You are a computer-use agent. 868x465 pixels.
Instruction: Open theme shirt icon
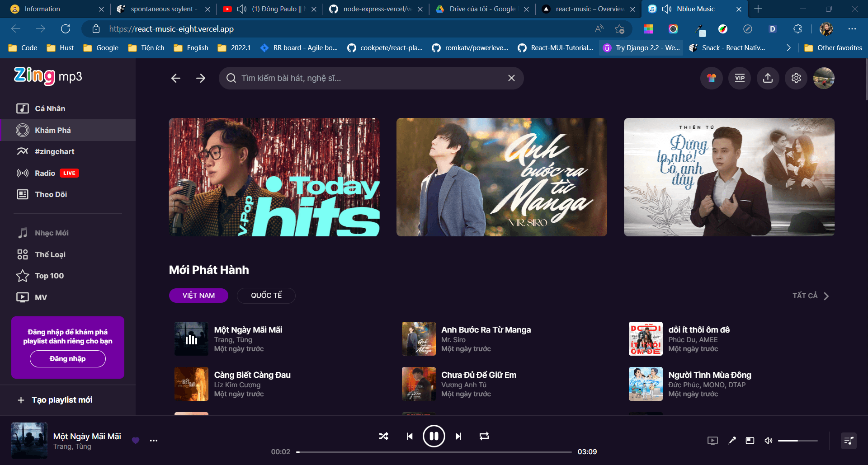click(712, 78)
